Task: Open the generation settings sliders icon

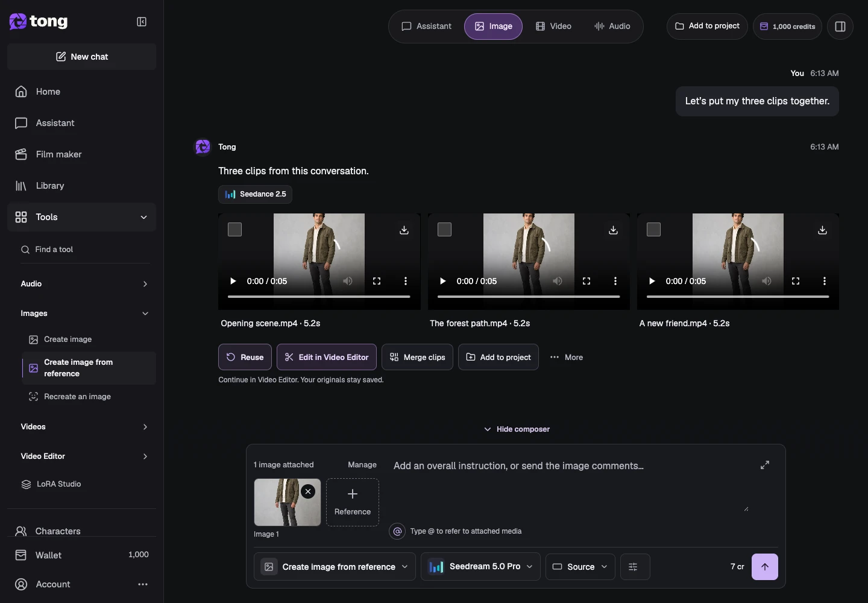Action: [635, 567]
